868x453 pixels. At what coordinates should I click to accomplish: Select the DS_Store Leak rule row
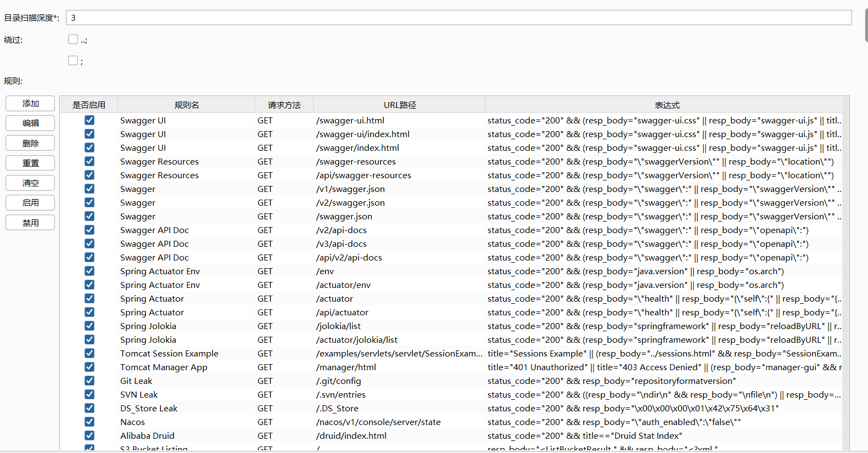point(149,409)
